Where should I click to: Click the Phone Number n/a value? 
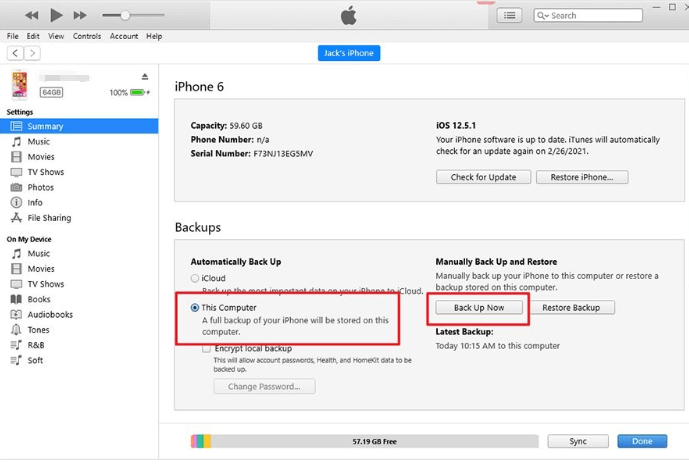coord(263,140)
